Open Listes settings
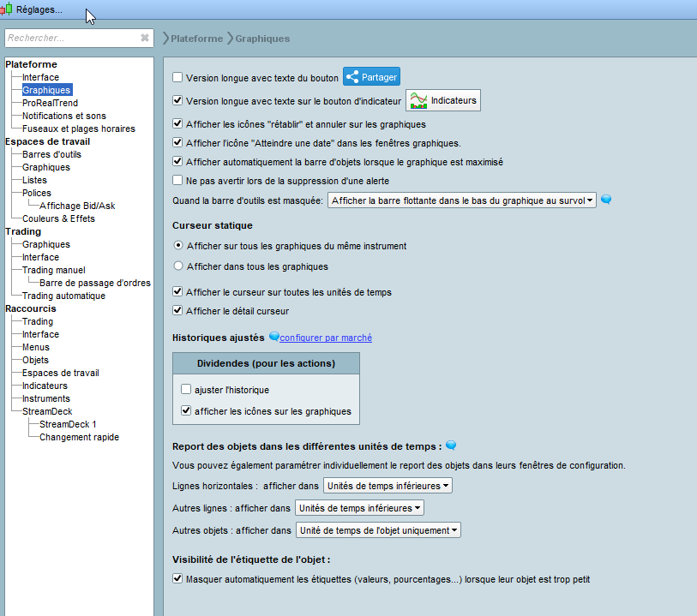The width and height of the screenshot is (697, 616). [34, 180]
